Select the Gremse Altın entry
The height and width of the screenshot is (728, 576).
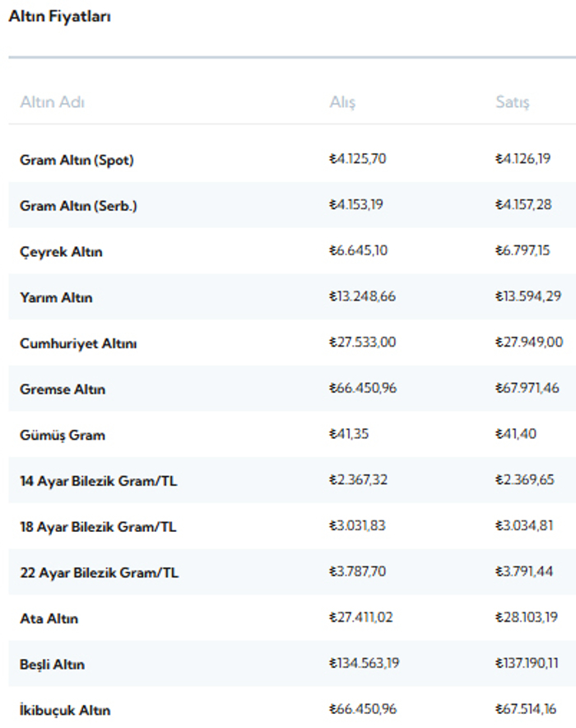pos(292,389)
